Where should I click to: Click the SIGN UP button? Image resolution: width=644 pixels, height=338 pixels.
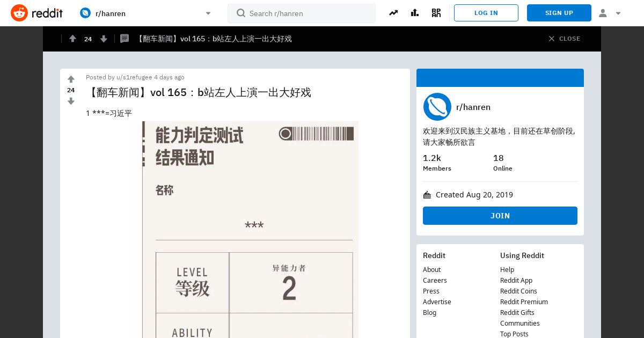559,13
